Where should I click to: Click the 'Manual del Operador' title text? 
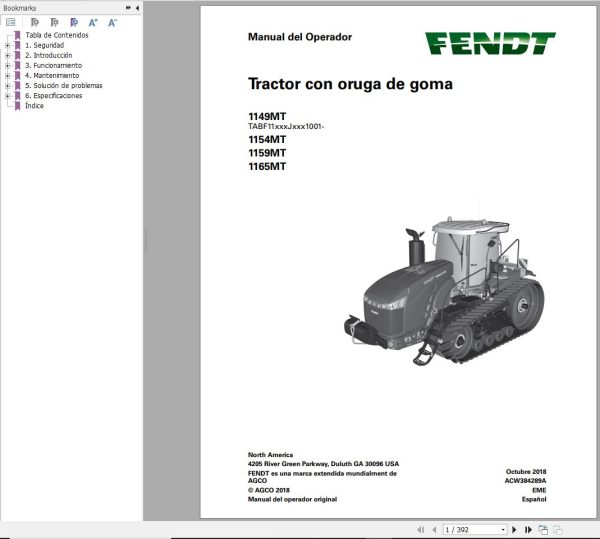[x=300, y=37]
